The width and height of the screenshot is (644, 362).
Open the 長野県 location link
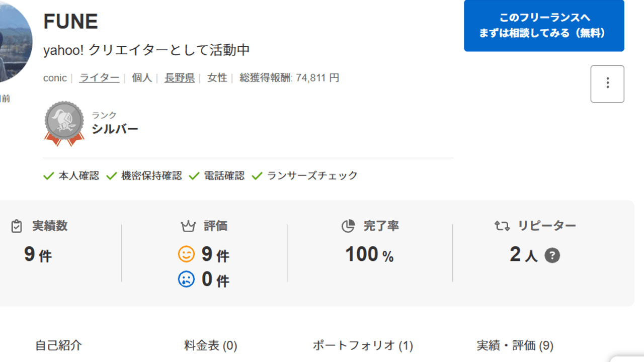pos(180,78)
